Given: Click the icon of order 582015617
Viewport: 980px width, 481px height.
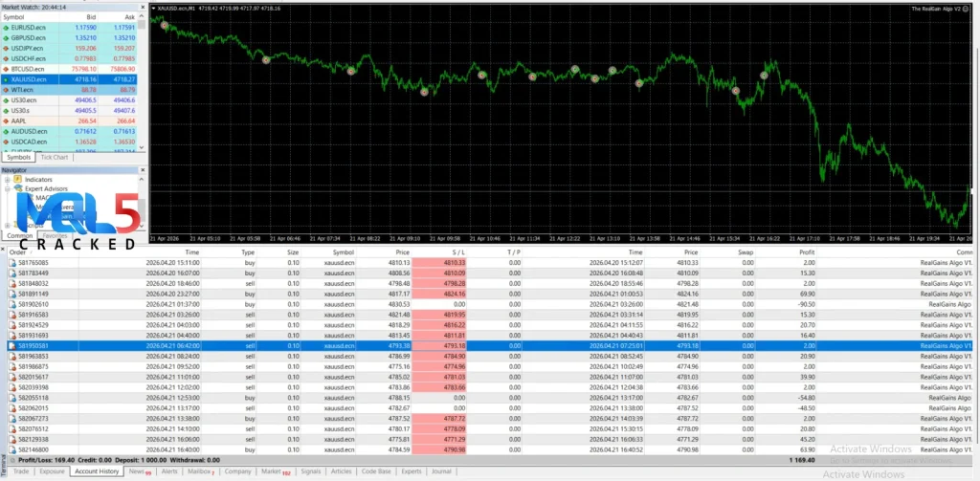Looking at the screenshot, I should coord(11,377).
